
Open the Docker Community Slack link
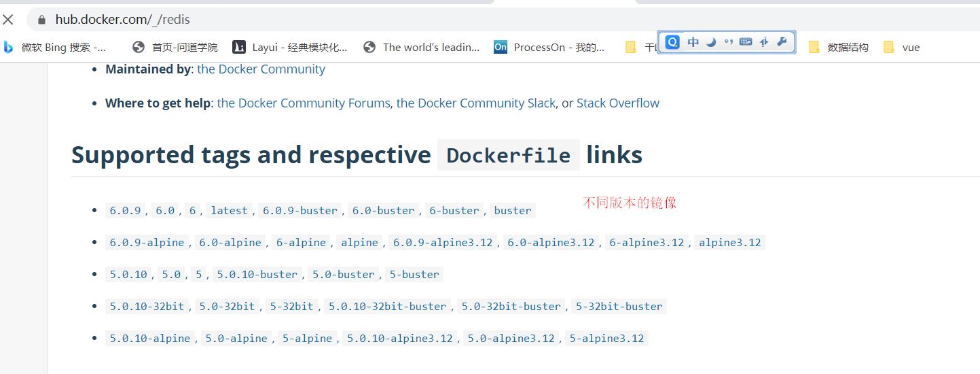click(x=476, y=103)
